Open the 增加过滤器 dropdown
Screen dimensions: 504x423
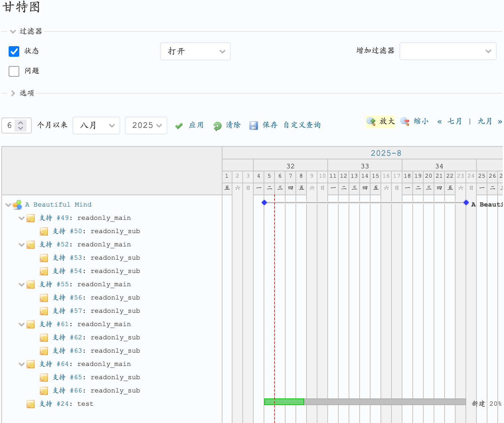point(448,51)
